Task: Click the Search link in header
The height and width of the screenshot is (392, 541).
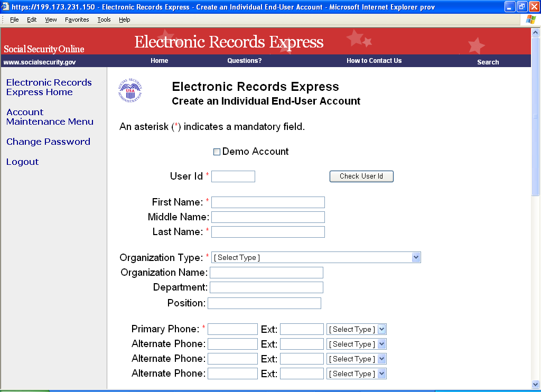Action: pos(488,62)
